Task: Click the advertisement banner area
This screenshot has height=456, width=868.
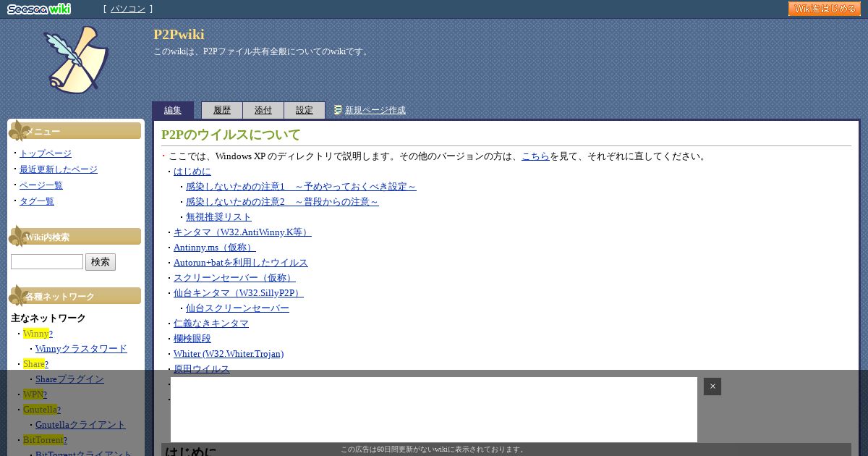Action: click(434, 410)
